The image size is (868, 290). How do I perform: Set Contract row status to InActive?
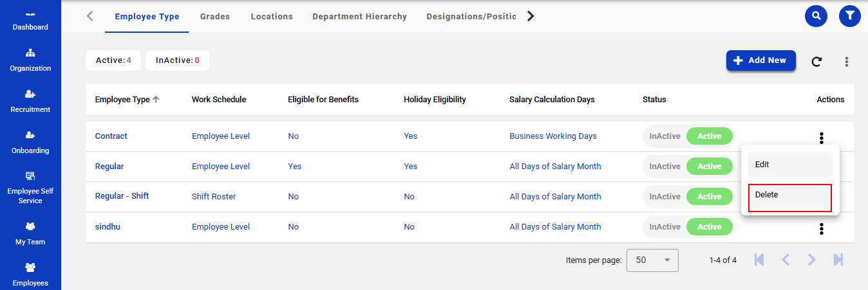pos(665,136)
